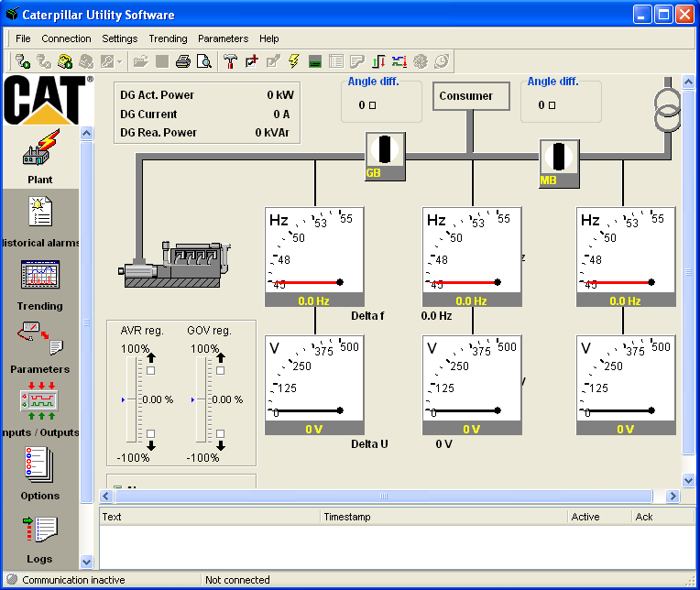Click the note page toolbar icon
This screenshot has width=700, height=590.
(x=357, y=61)
